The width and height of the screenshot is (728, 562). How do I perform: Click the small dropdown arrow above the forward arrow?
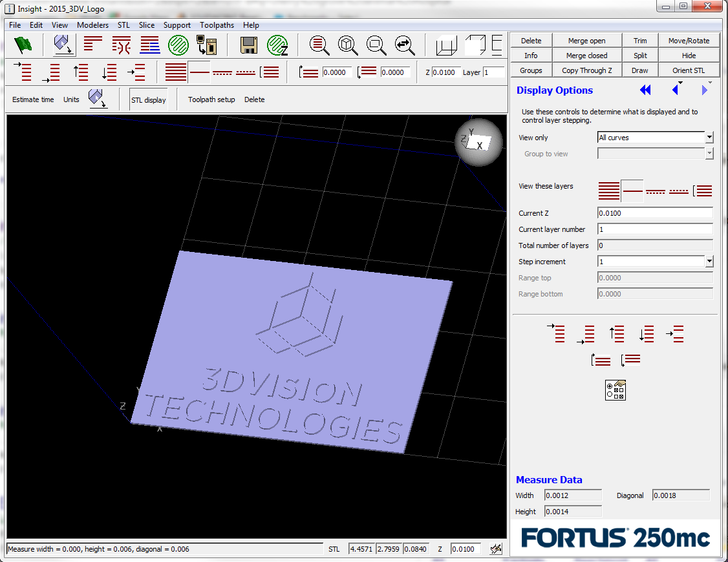[710, 83]
